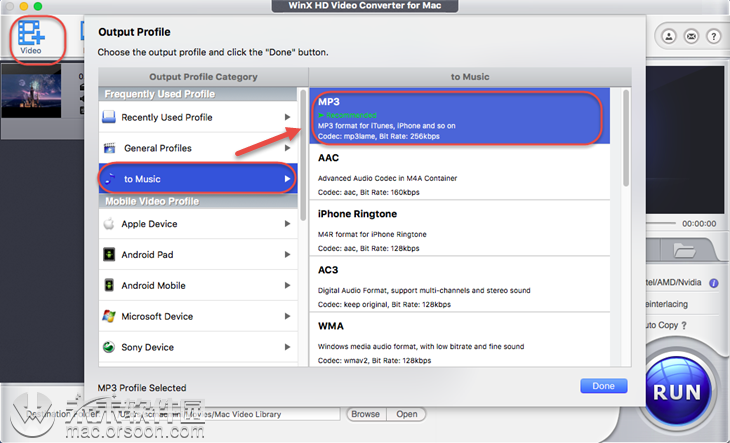
Task: Open the user account icon
Action: [669, 36]
